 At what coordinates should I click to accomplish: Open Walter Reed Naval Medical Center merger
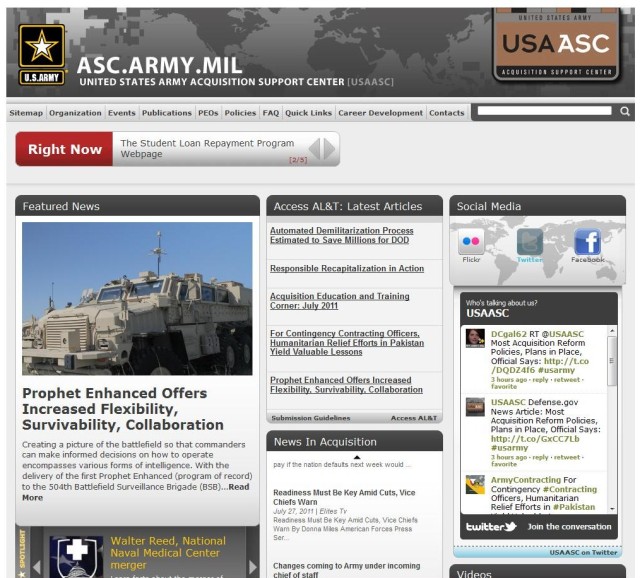[x=168, y=553]
